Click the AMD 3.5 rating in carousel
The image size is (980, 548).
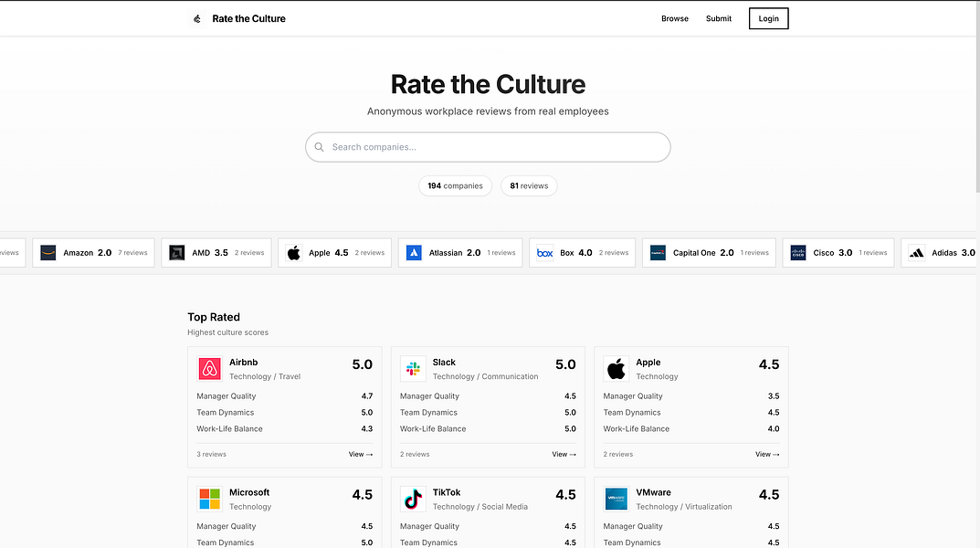[x=221, y=252]
